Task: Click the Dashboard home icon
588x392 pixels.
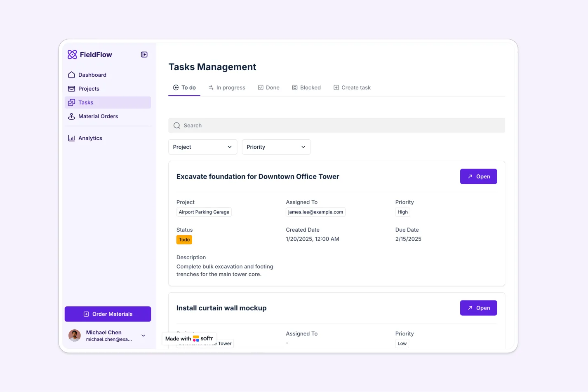Action: click(x=71, y=75)
